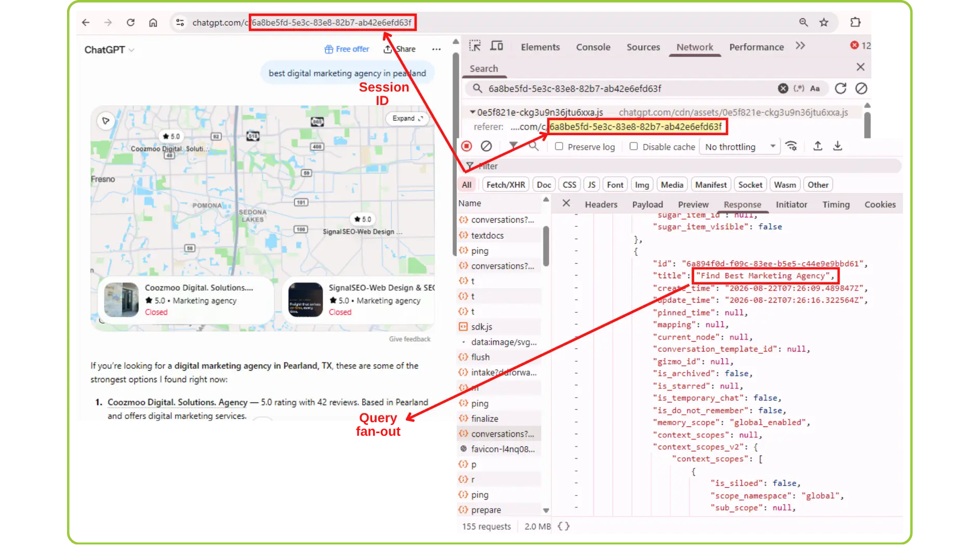Screen dimensions: 980x546
Task: Open the browser home page icon
Action: (x=153, y=22)
